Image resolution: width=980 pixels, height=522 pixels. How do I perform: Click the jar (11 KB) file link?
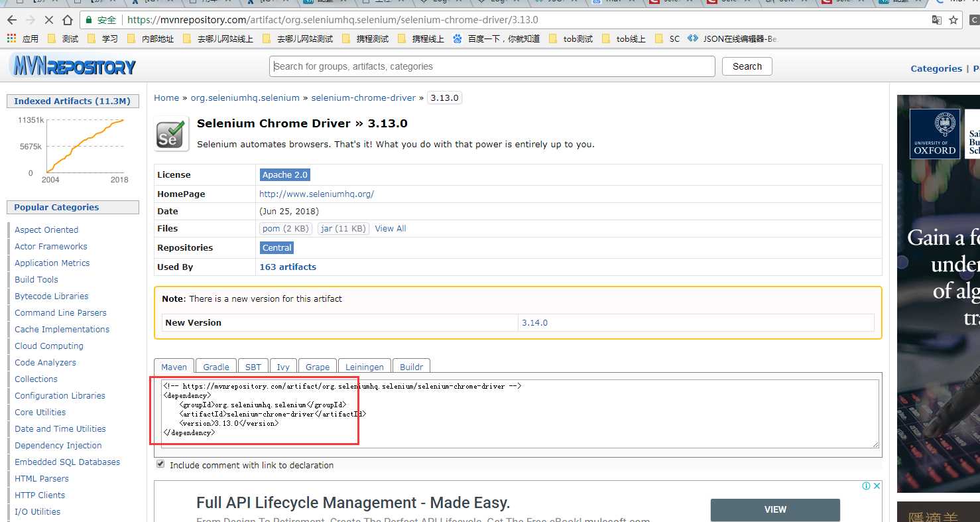(x=343, y=228)
